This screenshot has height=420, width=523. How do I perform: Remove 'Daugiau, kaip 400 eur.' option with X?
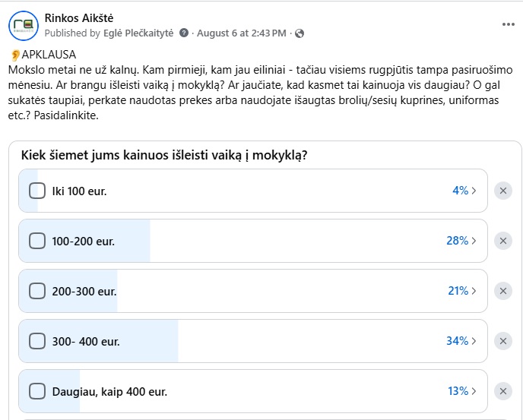pos(503,391)
